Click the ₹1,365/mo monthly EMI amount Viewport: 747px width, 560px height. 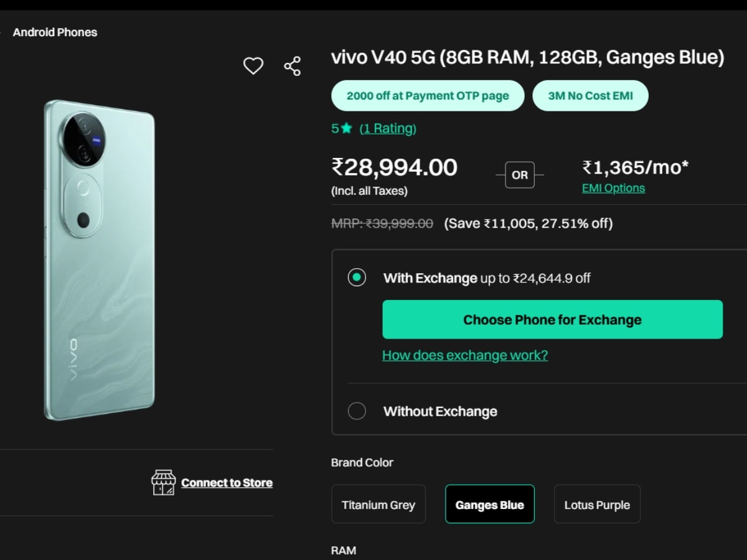(635, 168)
